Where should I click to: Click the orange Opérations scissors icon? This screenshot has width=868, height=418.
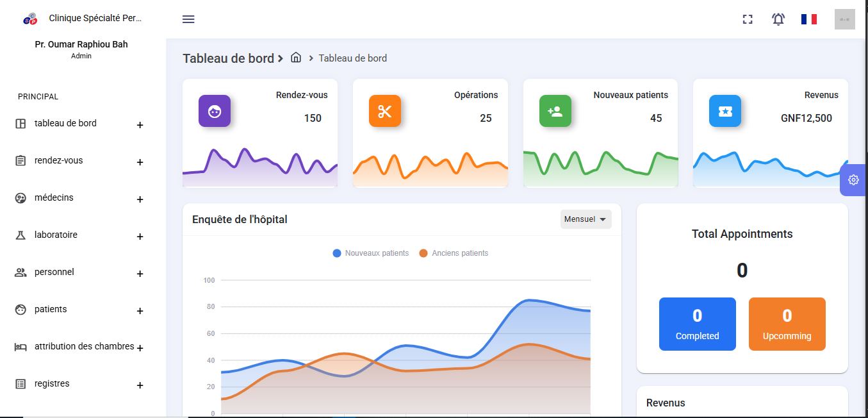384,111
